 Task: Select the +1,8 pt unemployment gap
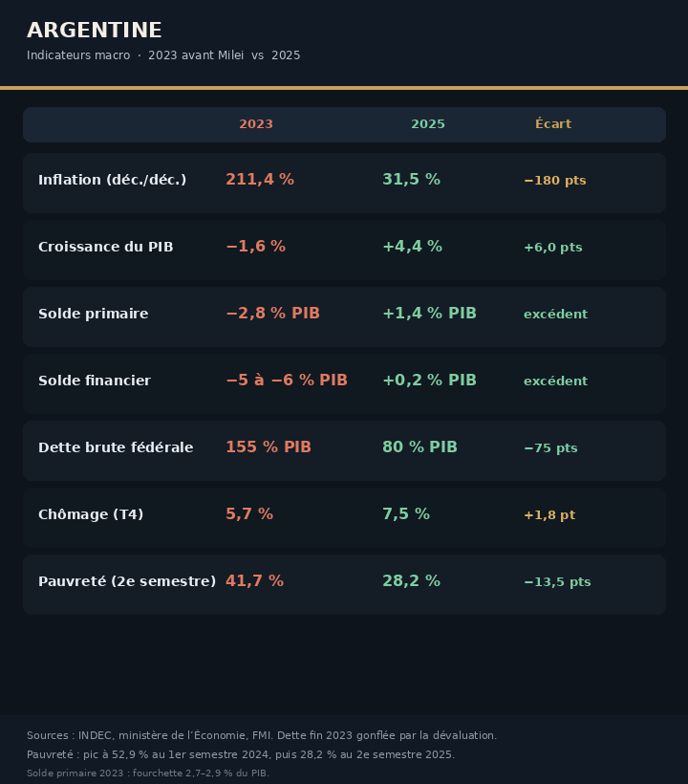click(549, 515)
